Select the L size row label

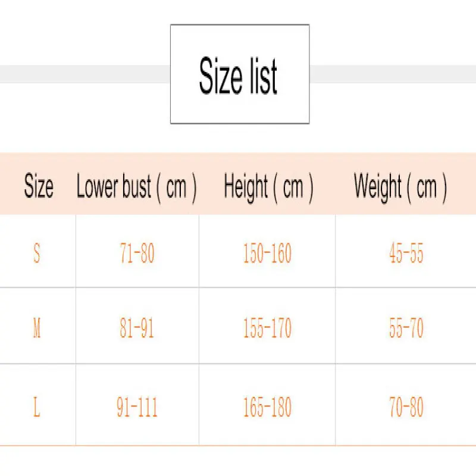37,408
